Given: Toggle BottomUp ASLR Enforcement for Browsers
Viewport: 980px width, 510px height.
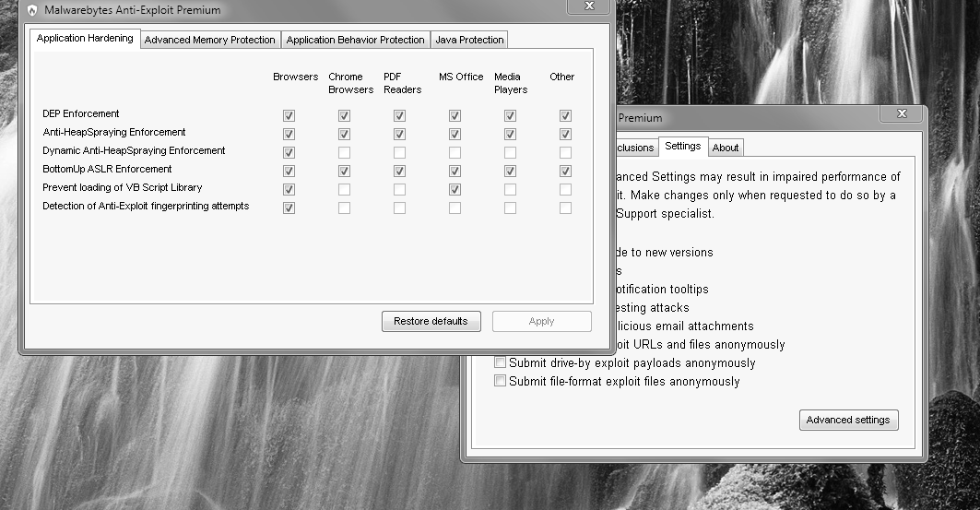Looking at the screenshot, I should click(x=289, y=172).
